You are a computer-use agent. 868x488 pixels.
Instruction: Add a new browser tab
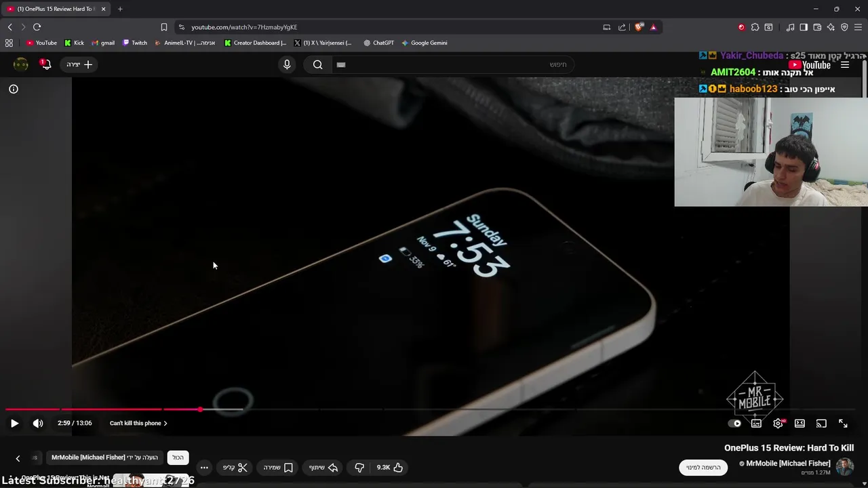pos(120,9)
